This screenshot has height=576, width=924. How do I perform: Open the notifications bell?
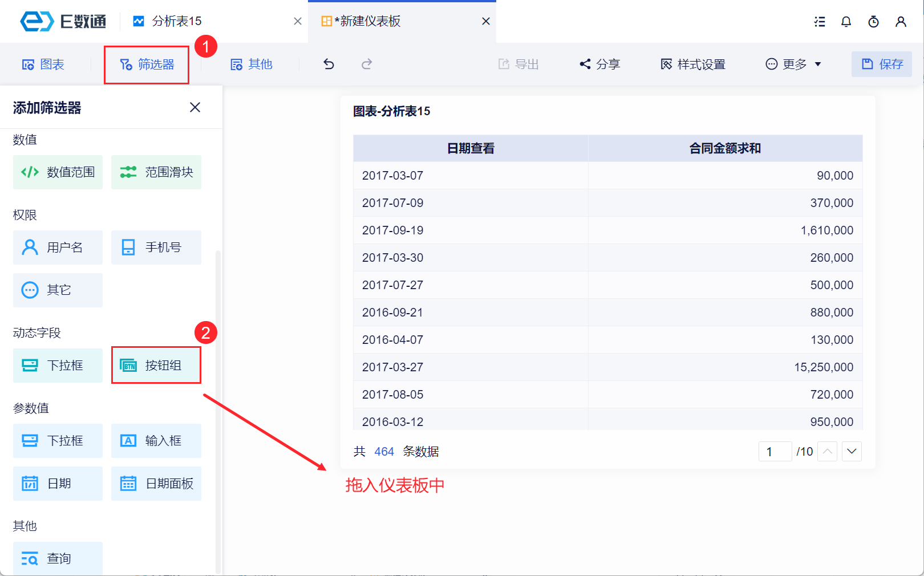(x=846, y=22)
